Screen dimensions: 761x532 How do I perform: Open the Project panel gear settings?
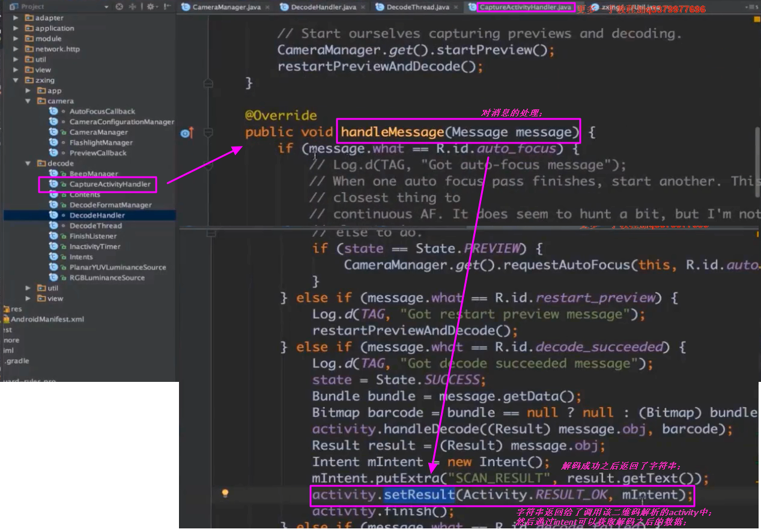tap(150, 7)
